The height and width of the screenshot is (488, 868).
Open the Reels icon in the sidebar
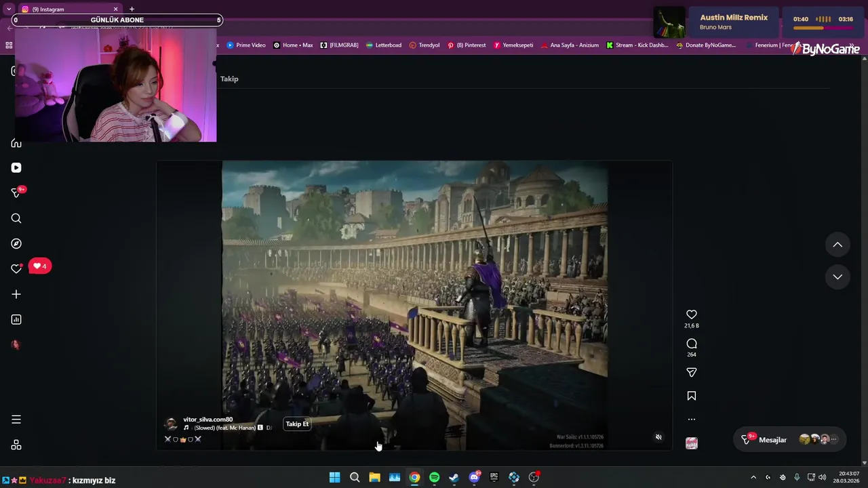(16, 168)
